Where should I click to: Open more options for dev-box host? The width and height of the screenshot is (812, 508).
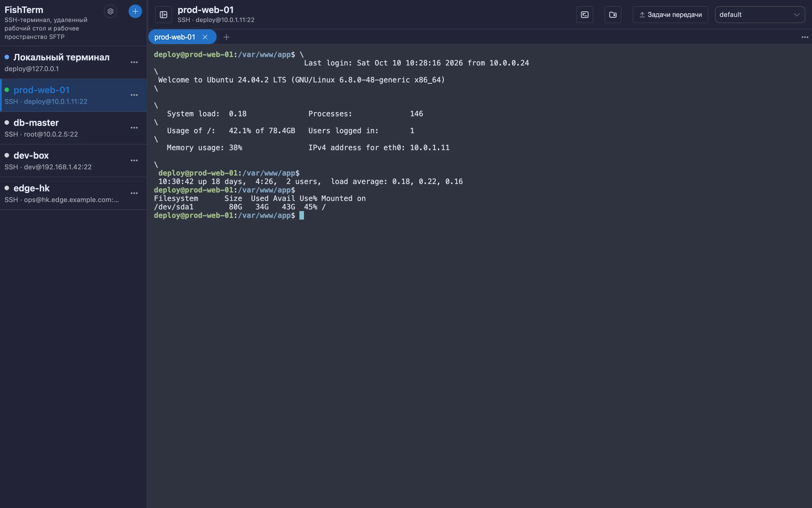(134, 161)
